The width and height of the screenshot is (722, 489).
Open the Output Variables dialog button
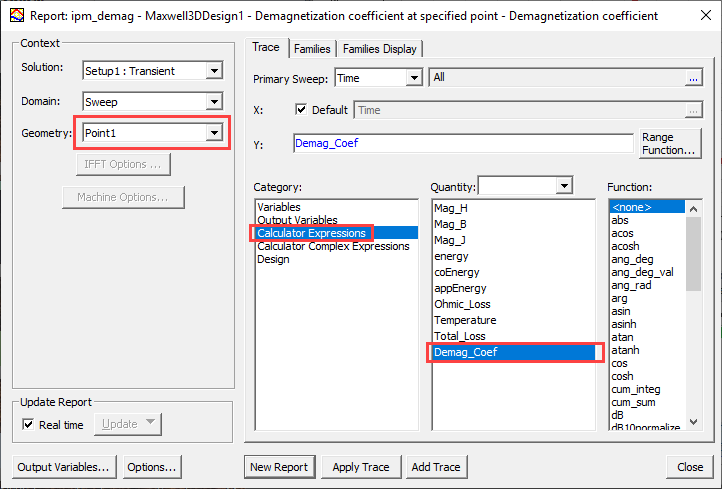[64, 467]
